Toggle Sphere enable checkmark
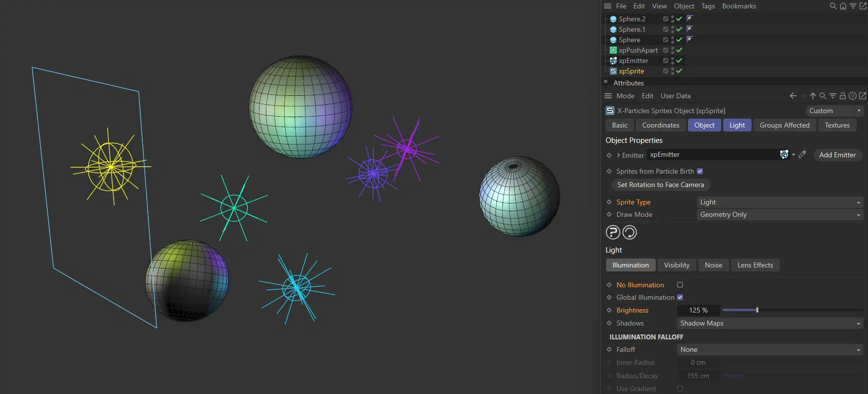Image resolution: width=868 pixels, height=394 pixels. point(679,40)
